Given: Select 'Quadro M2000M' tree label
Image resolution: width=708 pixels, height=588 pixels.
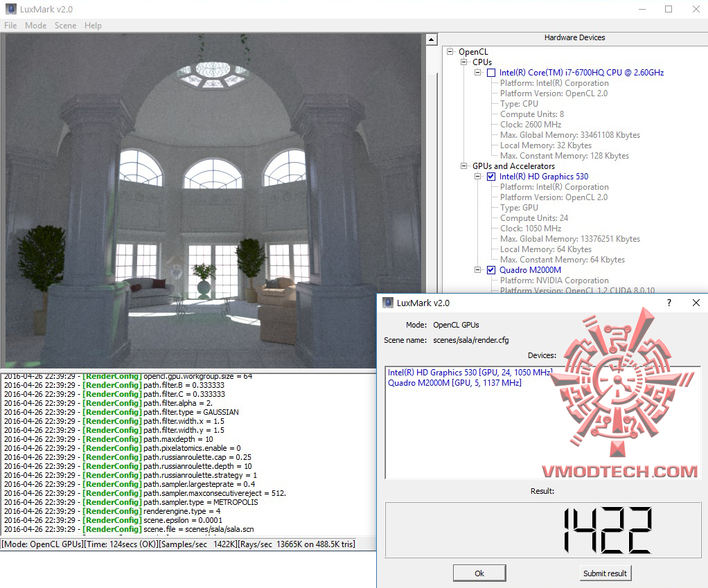Looking at the screenshot, I should [x=530, y=270].
